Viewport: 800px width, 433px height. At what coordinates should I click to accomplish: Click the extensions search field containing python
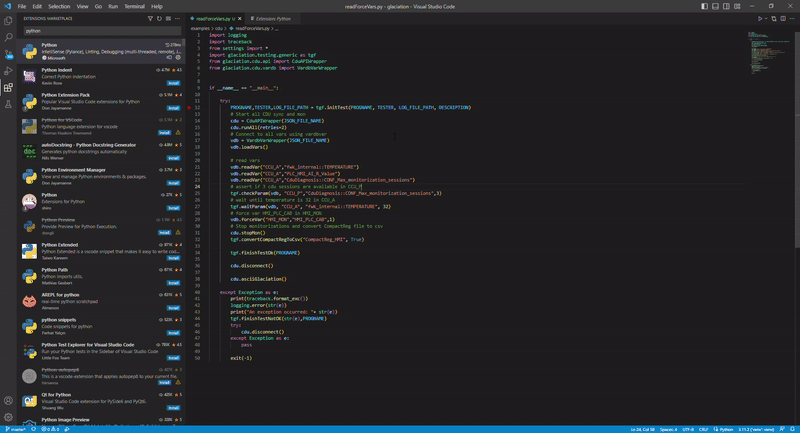102,31
